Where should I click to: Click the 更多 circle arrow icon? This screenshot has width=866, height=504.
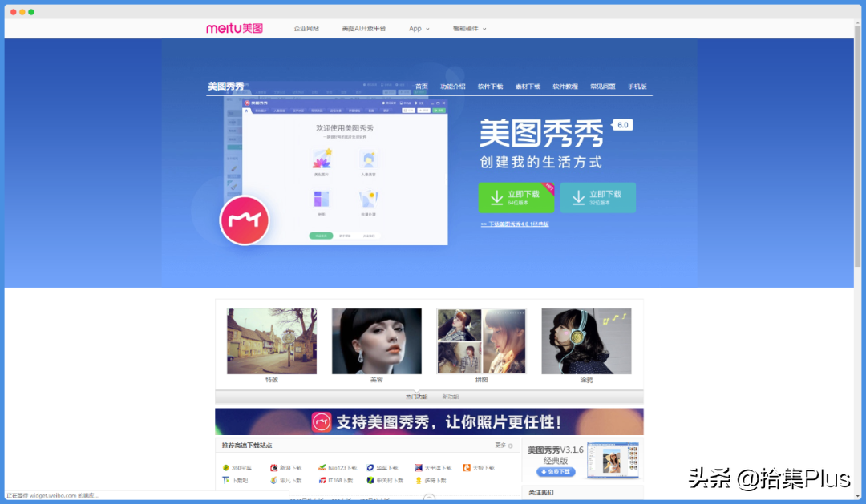[510, 446]
